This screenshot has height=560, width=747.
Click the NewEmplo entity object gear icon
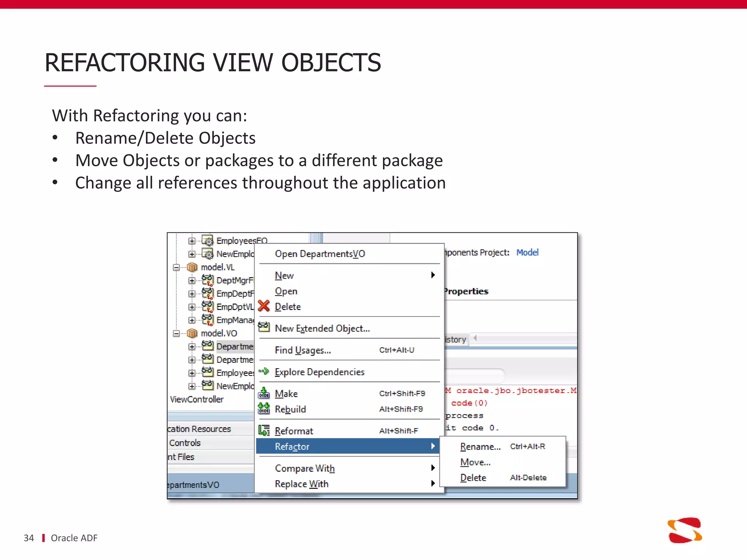click(208, 253)
